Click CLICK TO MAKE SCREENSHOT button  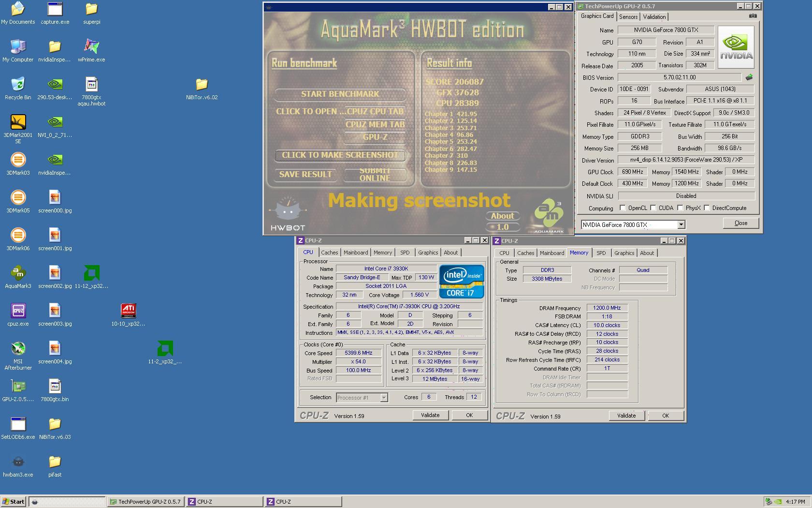(340, 155)
